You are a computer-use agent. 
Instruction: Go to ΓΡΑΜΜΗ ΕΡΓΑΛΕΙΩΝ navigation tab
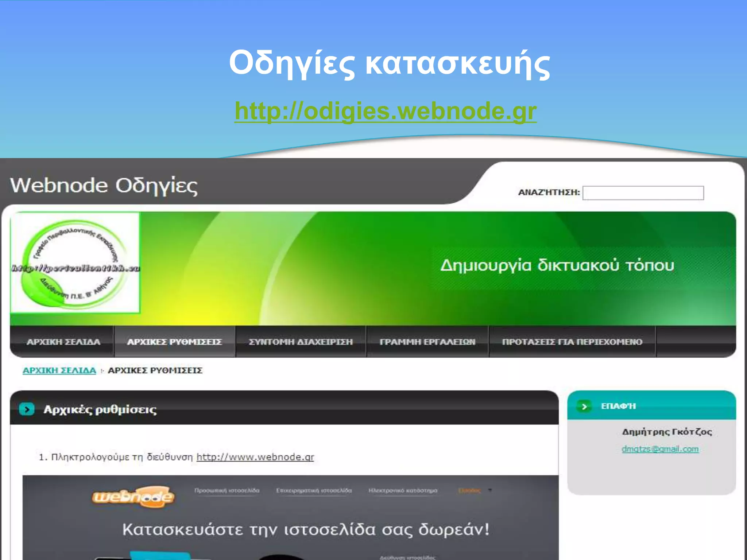point(427,342)
